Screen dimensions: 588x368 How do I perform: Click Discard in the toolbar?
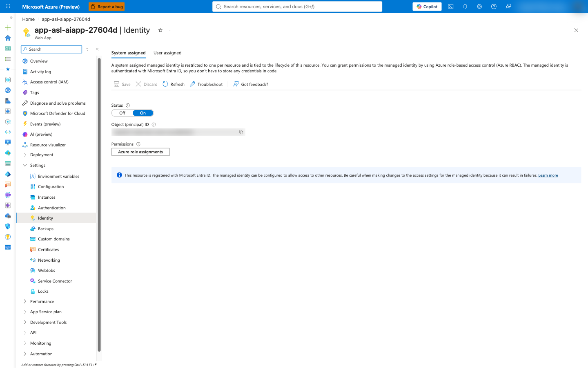[147, 84]
